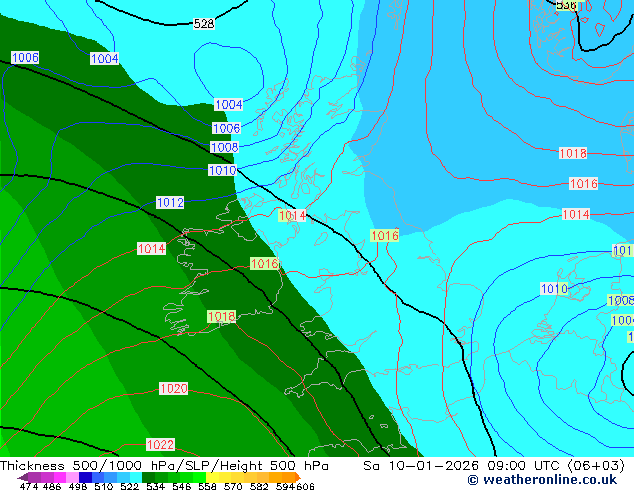
Task: Click the 528 height contour label
Action: (203, 23)
